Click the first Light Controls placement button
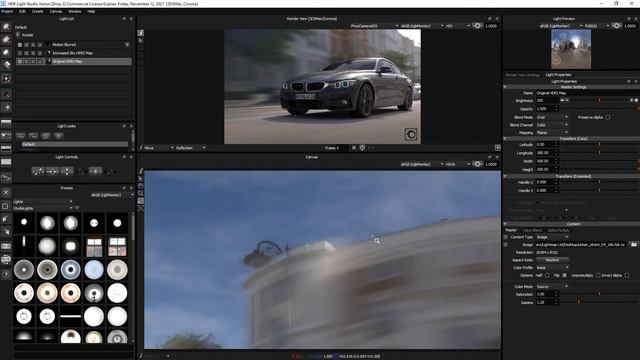This screenshot has height=360, width=640. [38, 171]
